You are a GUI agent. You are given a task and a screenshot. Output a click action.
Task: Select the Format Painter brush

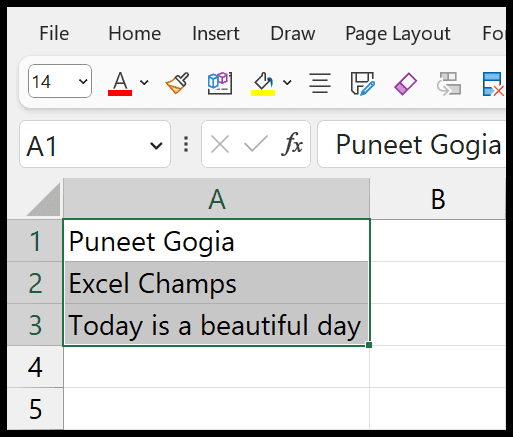point(177,83)
